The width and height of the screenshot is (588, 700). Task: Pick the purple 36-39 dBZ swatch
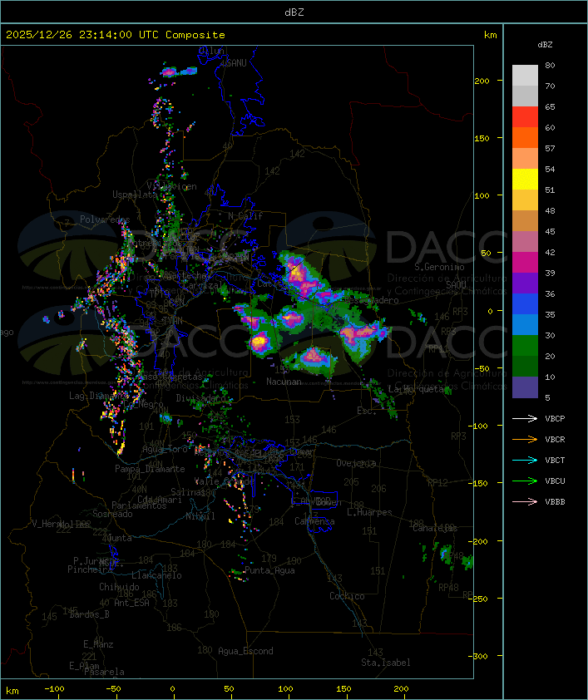[525, 283]
